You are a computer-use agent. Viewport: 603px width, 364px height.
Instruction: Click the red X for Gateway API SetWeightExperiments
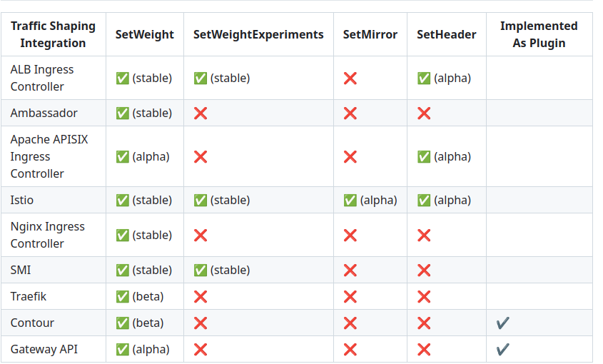pos(201,350)
